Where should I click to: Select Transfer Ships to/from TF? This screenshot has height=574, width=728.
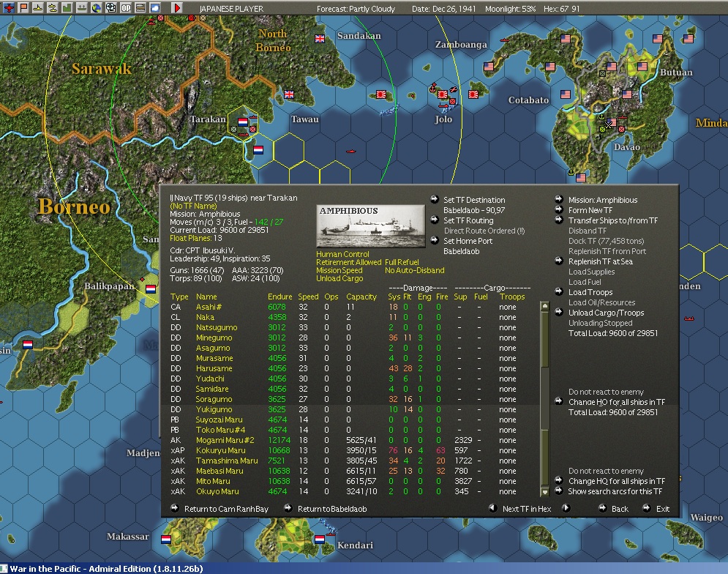tap(613, 220)
